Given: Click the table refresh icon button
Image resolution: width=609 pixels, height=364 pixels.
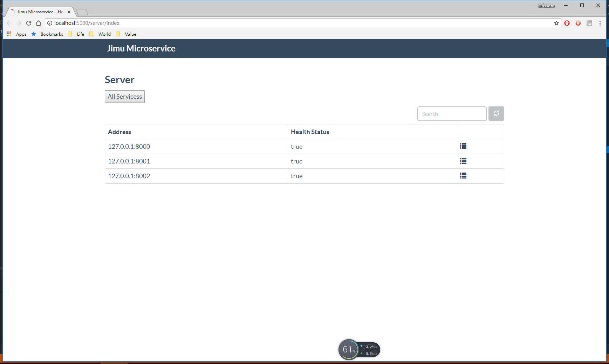Looking at the screenshot, I should tap(496, 113).
